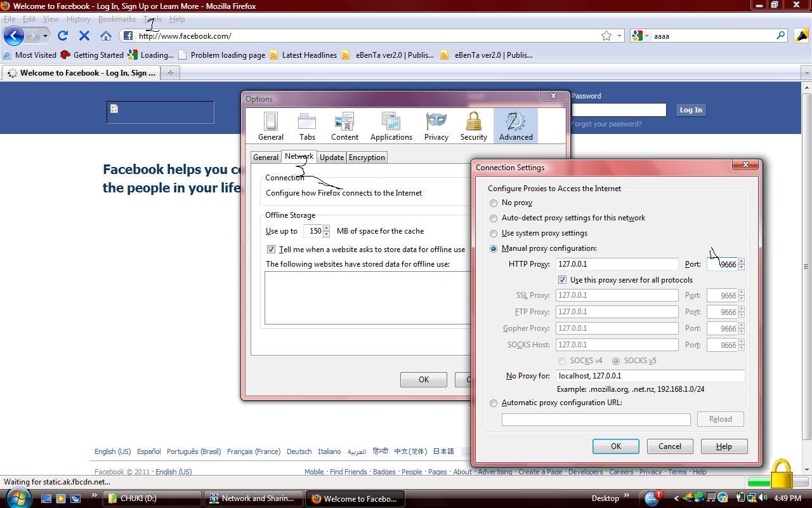Viewport: 812px width, 508px height.
Task: Click the Facebook password input field
Action: click(619, 110)
